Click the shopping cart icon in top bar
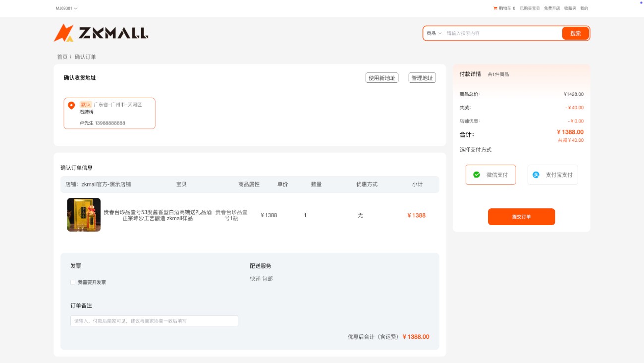The width and height of the screenshot is (644, 363). tap(495, 8)
